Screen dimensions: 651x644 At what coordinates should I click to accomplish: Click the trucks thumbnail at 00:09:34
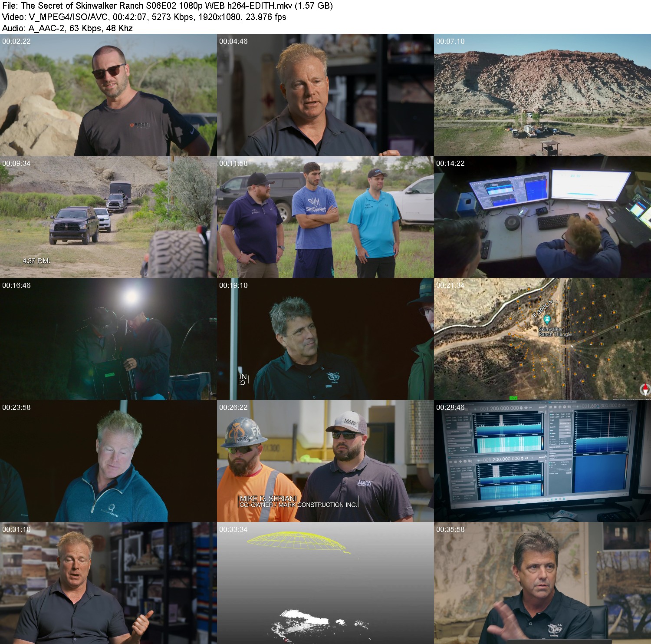108,217
